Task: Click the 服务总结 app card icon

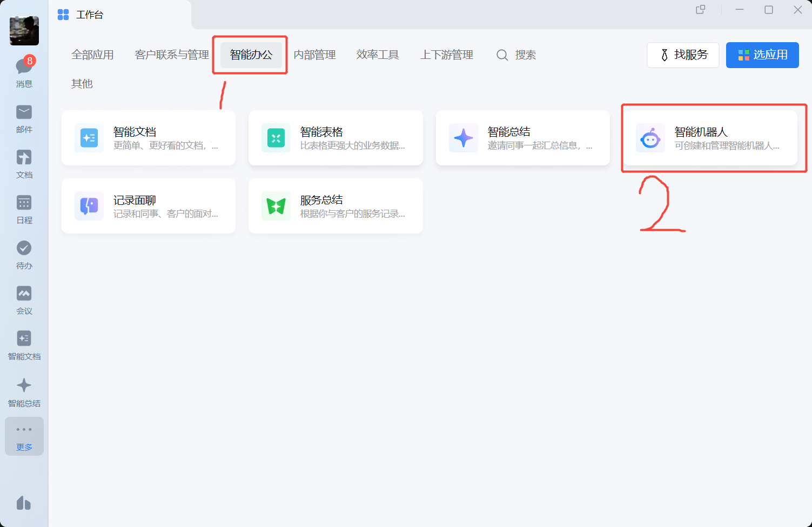Action: click(276, 206)
